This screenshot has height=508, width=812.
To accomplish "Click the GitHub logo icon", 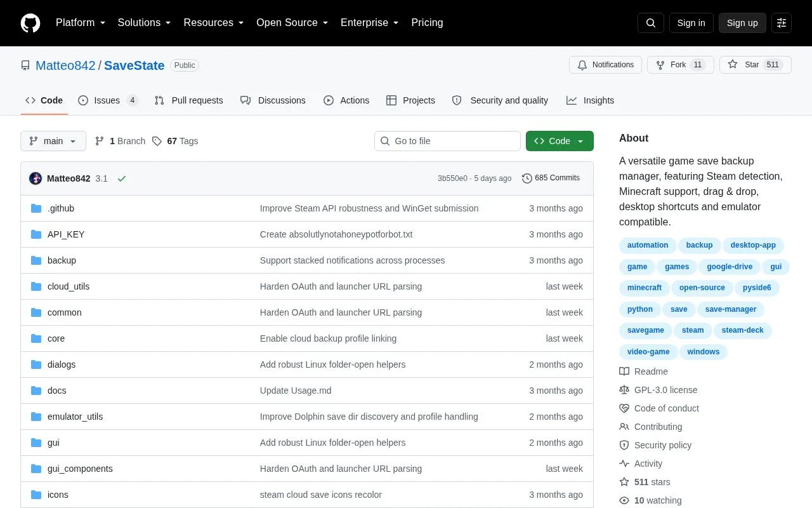I will tap(30, 23).
